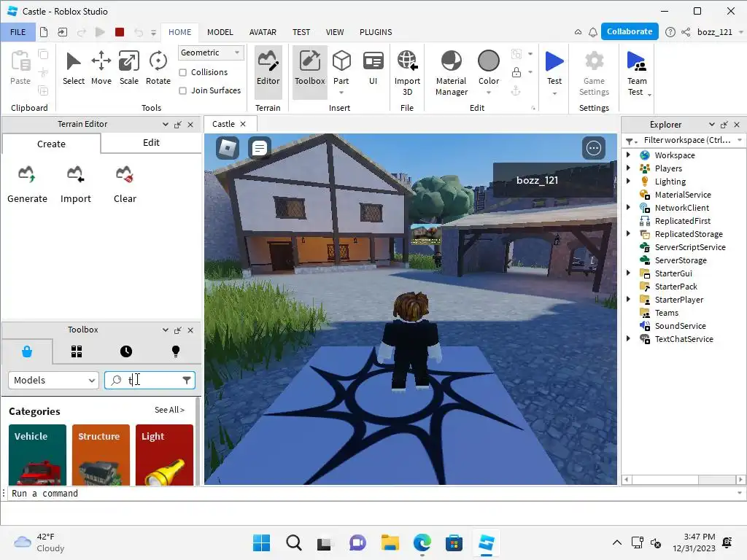Screen dimensions: 747x560
Task: Expand the Workspace tree node
Action: [628, 155]
